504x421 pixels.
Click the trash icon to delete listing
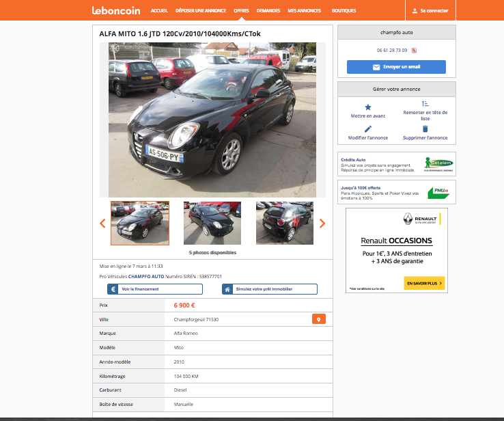(x=425, y=129)
